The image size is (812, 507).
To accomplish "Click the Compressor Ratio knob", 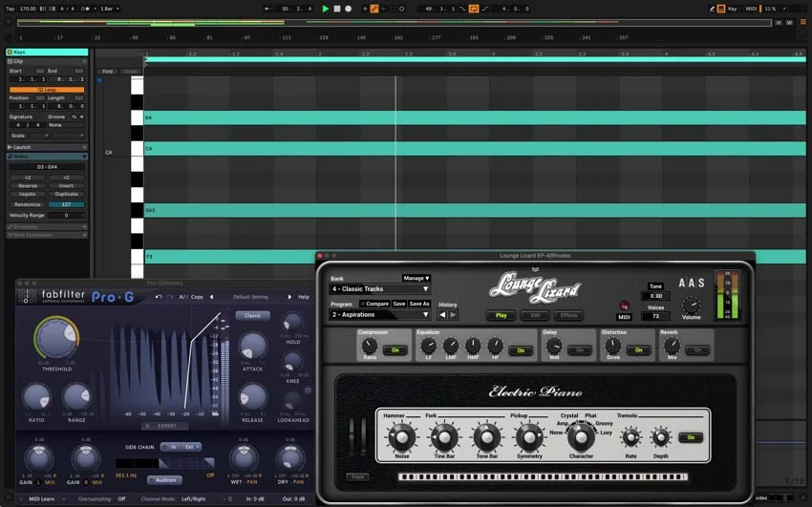I will [x=370, y=346].
